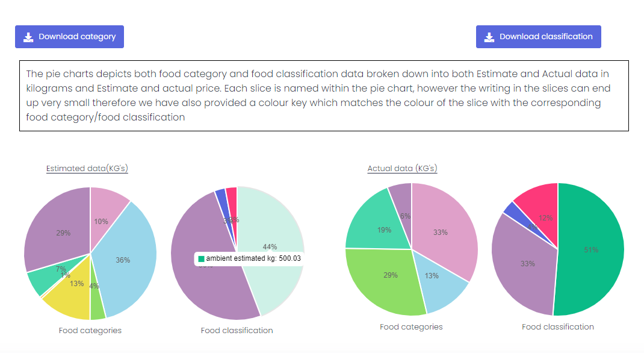Click the download icon on Download classification
Image resolution: width=644 pixels, height=353 pixels.
[x=489, y=37]
